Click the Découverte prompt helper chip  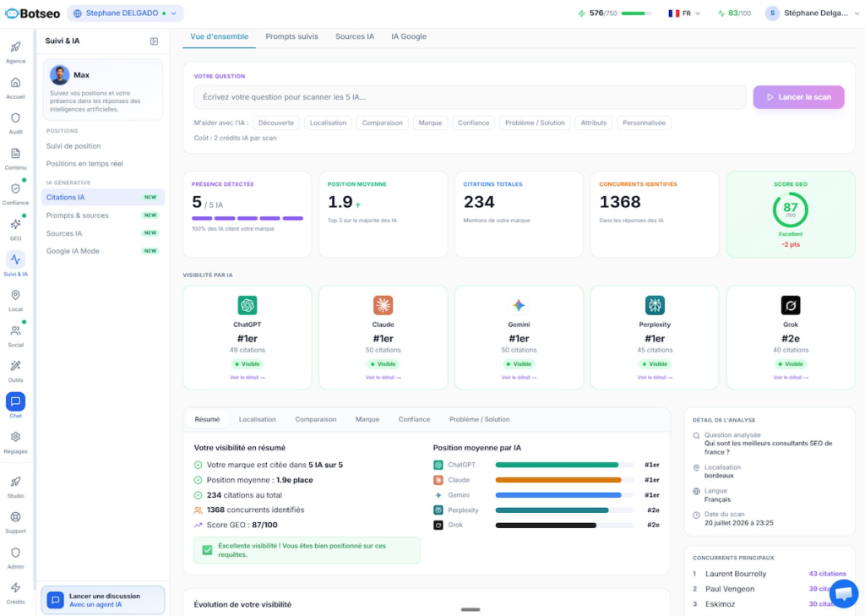tap(276, 123)
